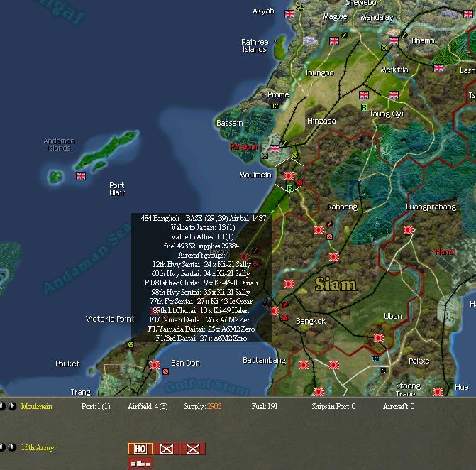Select the Japanese flag at Hue
The image size is (476, 470).
pyautogui.click(x=438, y=392)
